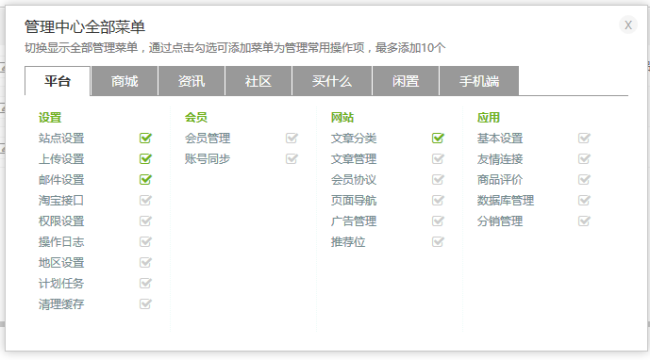Select the 社区 tab
Image resolution: width=650 pixels, height=361 pixels.
click(258, 81)
